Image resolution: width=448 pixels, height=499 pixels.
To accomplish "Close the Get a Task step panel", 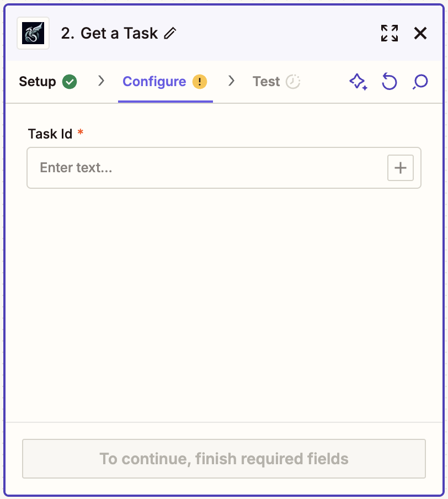I will [420, 33].
